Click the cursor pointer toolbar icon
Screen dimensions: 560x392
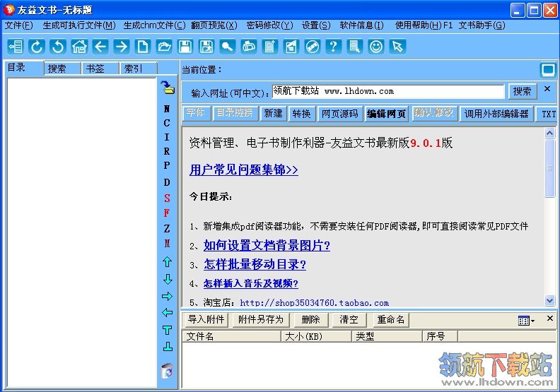[x=397, y=47]
